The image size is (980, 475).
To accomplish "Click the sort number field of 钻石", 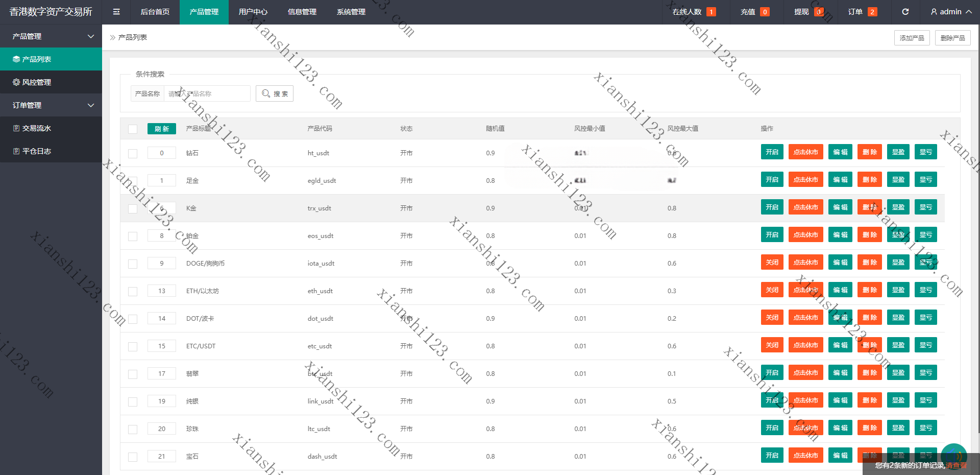I will (x=162, y=153).
